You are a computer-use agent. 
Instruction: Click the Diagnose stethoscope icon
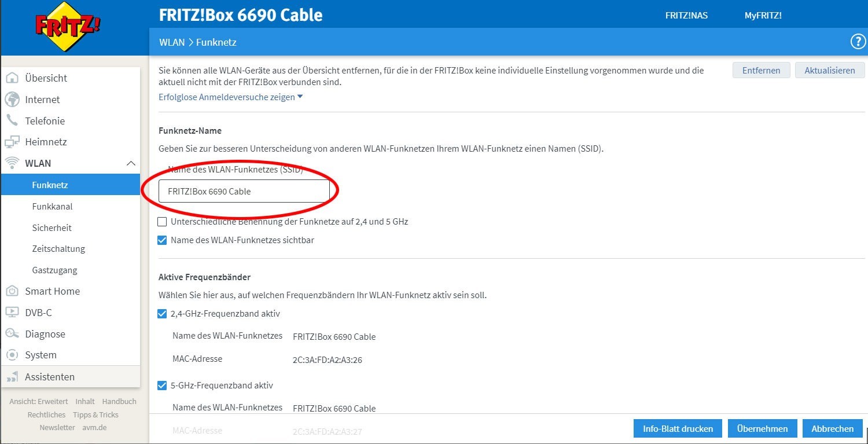tap(12, 334)
